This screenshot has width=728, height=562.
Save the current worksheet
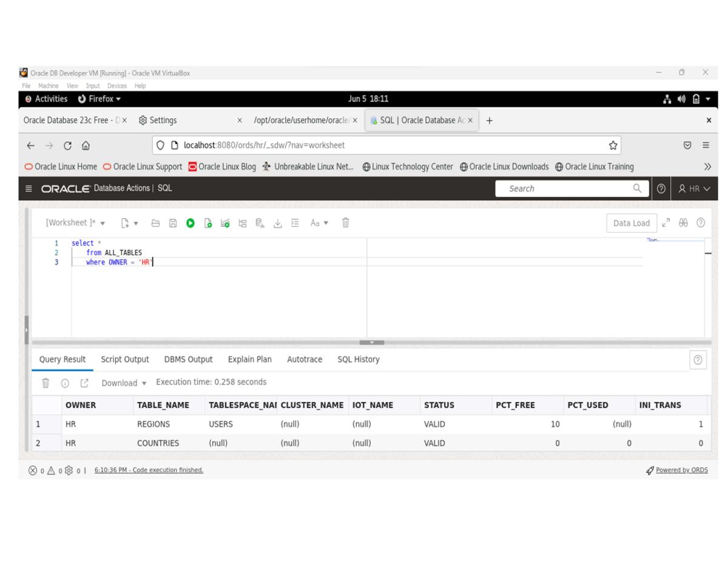click(x=173, y=223)
